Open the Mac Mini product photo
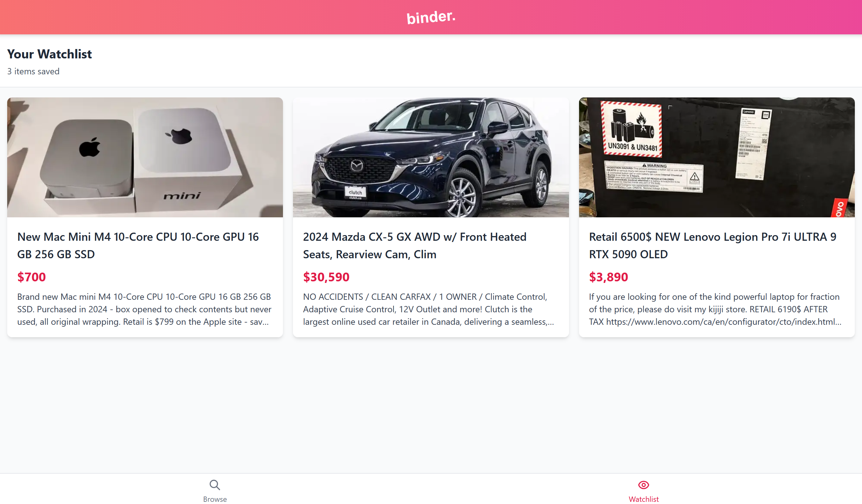 coord(145,157)
